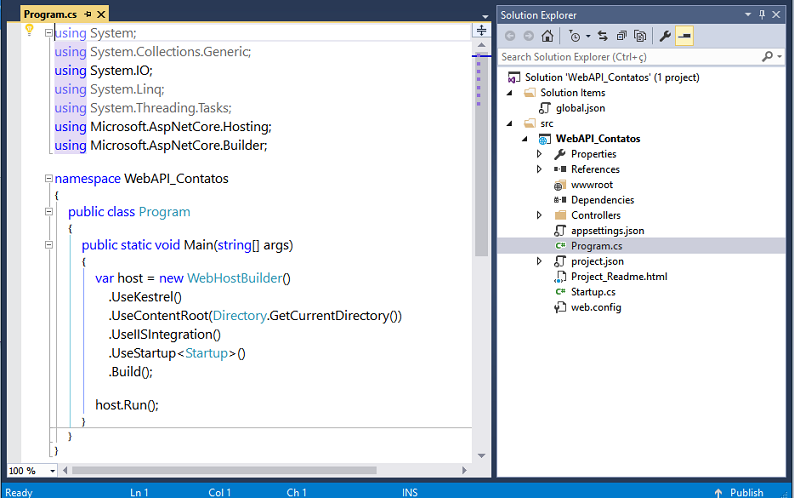Collapse the Program class block
Image resolution: width=794 pixels, height=498 pixels.
pyautogui.click(x=49, y=212)
